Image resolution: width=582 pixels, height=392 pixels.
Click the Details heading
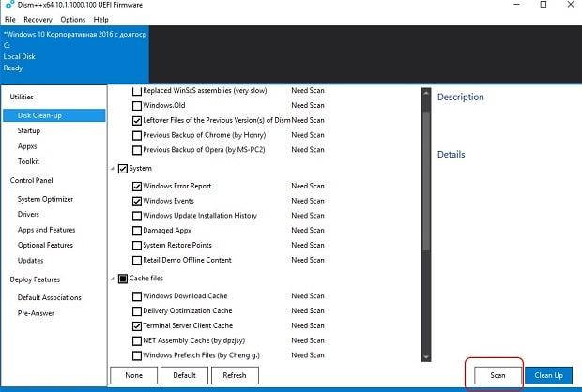pos(451,155)
